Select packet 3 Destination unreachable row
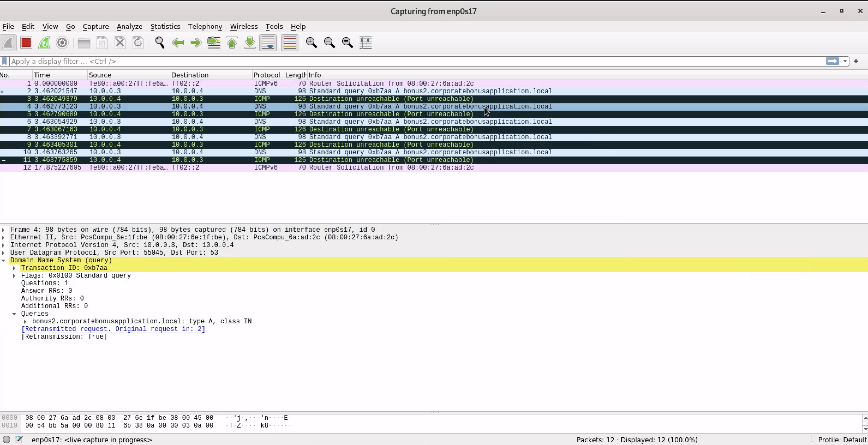This screenshot has width=868, height=445. click(434, 99)
